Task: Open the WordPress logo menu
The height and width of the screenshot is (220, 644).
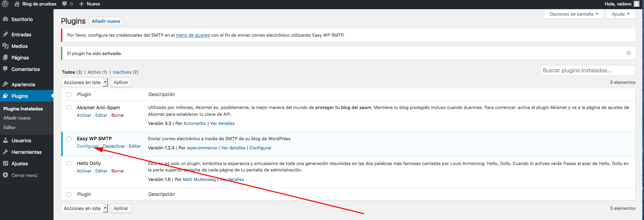Action: coord(5,4)
